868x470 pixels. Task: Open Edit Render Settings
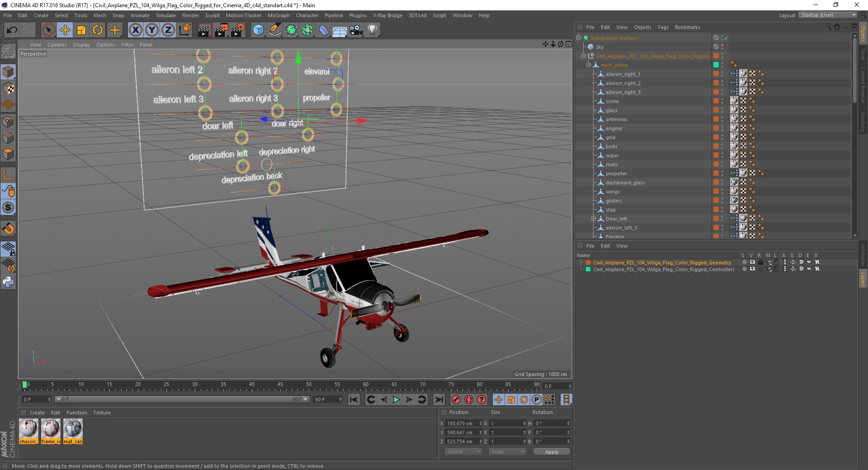click(x=238, y=30)
